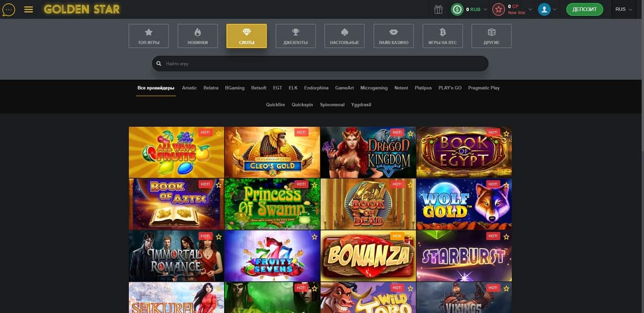Open the chat bubble icon
Viewport: 644px width, 313px height.
tap(9, 9)
